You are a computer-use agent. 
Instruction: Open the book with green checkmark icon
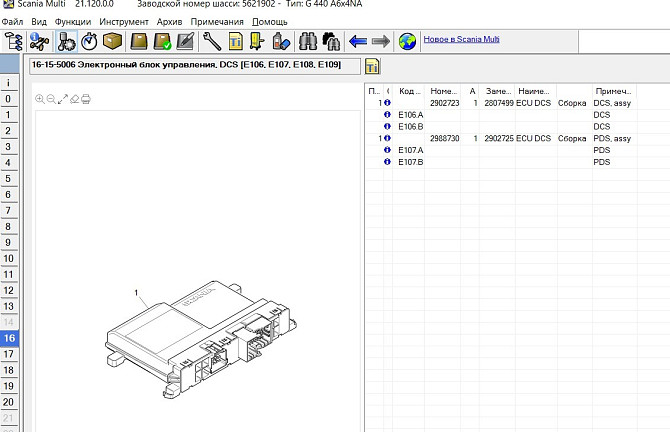pyautogui.click(x=162, y=41)
